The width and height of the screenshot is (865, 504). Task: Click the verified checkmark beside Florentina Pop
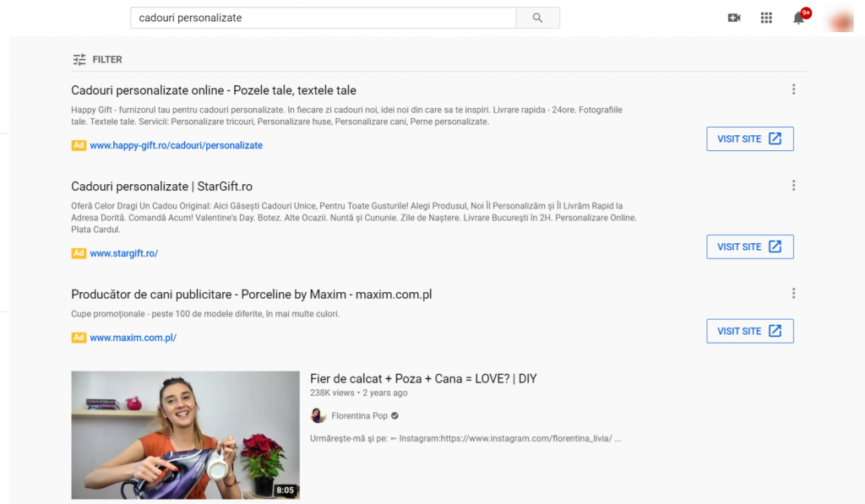click(x=394, y=415)
